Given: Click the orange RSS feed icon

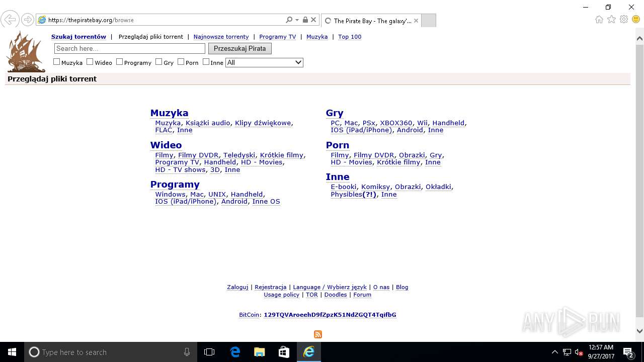Looking at the screenshot, I should pos(318,334).
